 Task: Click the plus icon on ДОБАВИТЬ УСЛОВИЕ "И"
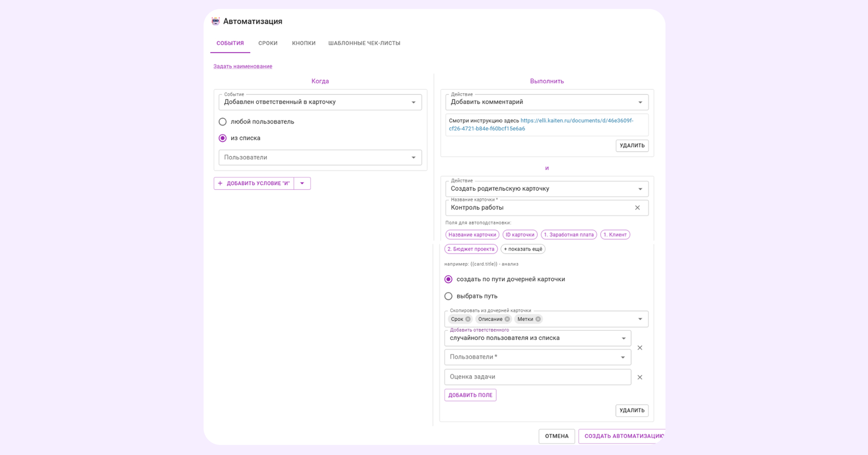pos(220,183)
